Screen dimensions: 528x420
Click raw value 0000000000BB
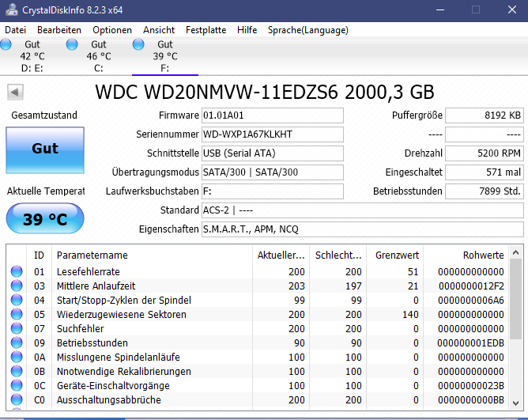[x=471, y=400]
